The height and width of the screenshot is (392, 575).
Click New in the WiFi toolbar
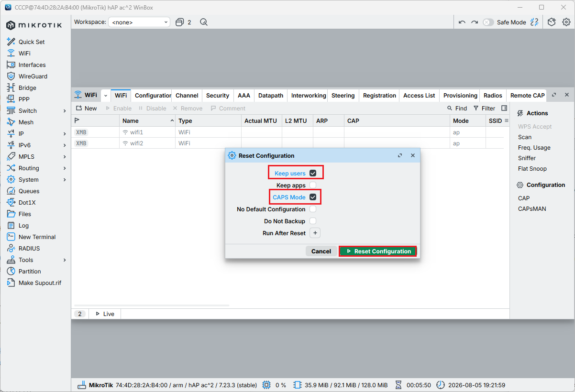pos(86,108)
